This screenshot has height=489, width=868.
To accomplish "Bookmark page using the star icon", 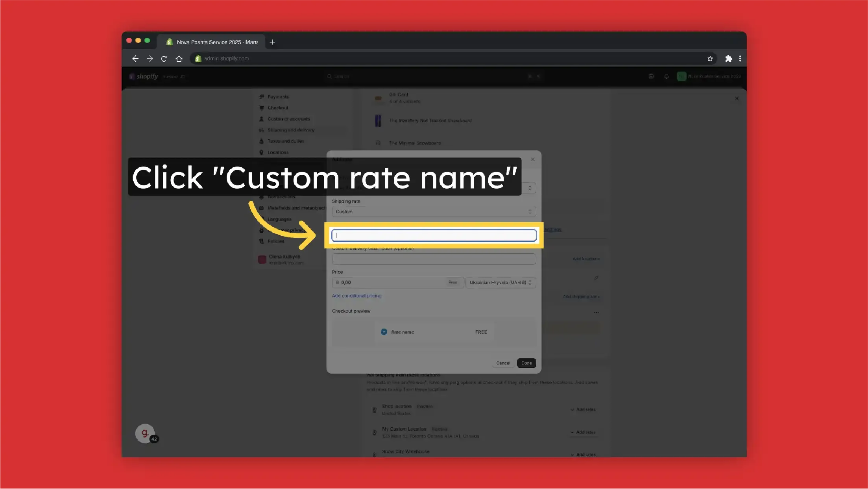I will pyautogui.click(x=710, y=59).
